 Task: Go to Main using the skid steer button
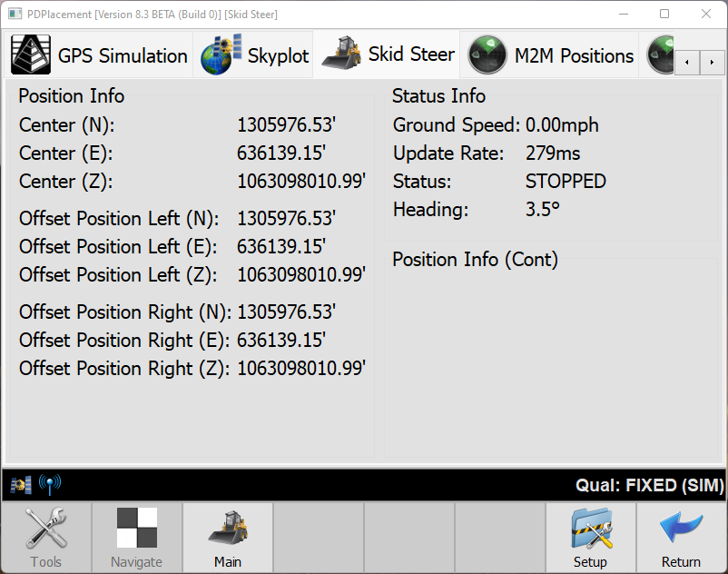tap(228, 538)
